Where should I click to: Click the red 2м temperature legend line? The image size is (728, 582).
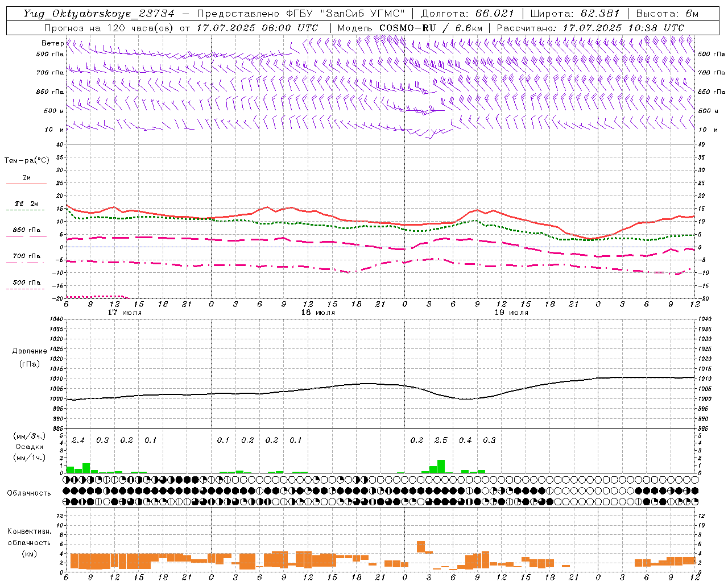click(26, 184)
